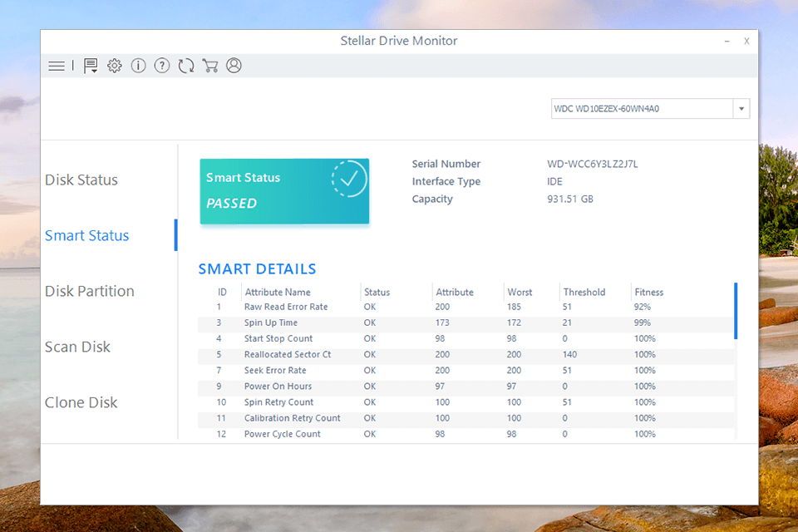Expand the drive selection dropdown arrow
The image size is (798, 532).
(x=741, y=109)
